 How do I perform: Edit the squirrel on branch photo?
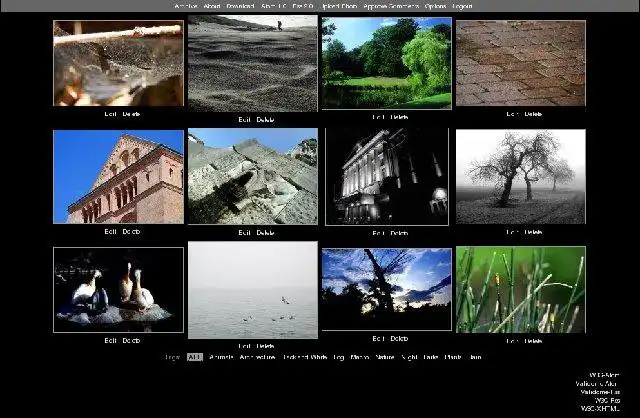[110, 114]
